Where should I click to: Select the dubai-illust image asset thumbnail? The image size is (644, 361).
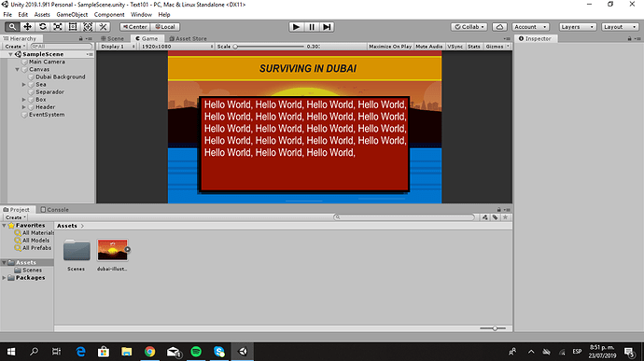pos(113,250)
